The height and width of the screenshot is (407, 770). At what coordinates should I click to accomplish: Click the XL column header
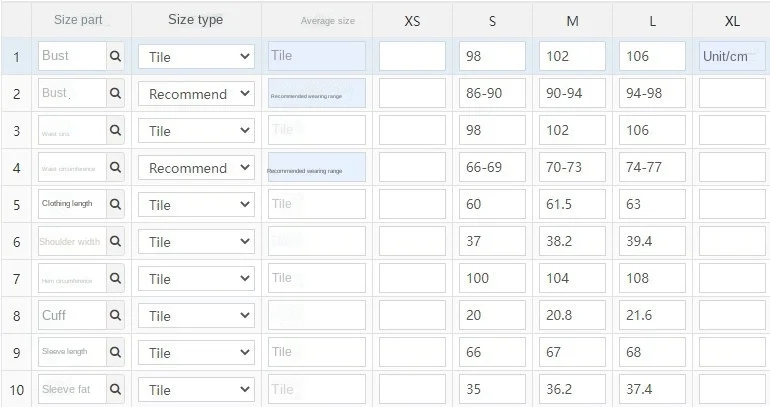732,21
